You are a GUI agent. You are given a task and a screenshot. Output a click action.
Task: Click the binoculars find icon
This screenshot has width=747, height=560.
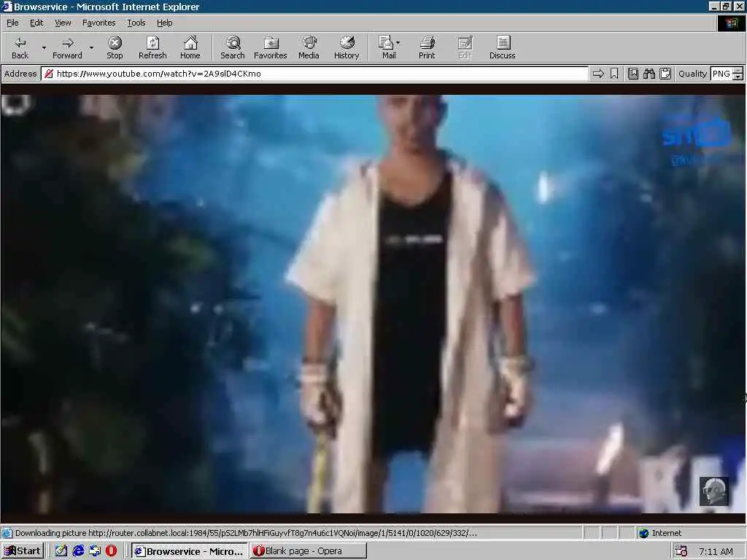point(649,74)
